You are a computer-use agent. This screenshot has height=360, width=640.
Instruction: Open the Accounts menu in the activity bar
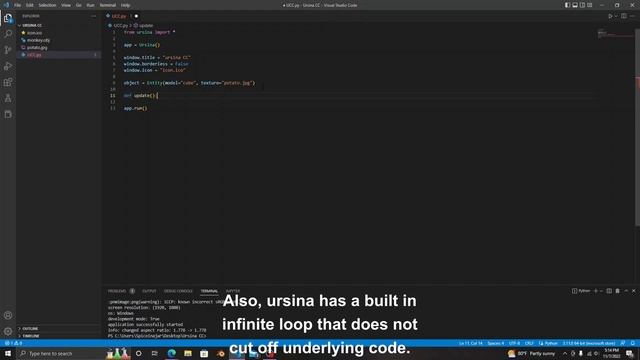tap(8, 315)
